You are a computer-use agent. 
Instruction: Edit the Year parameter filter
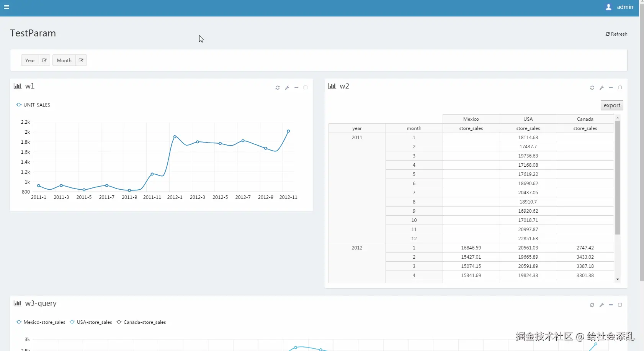coord(44,60)
